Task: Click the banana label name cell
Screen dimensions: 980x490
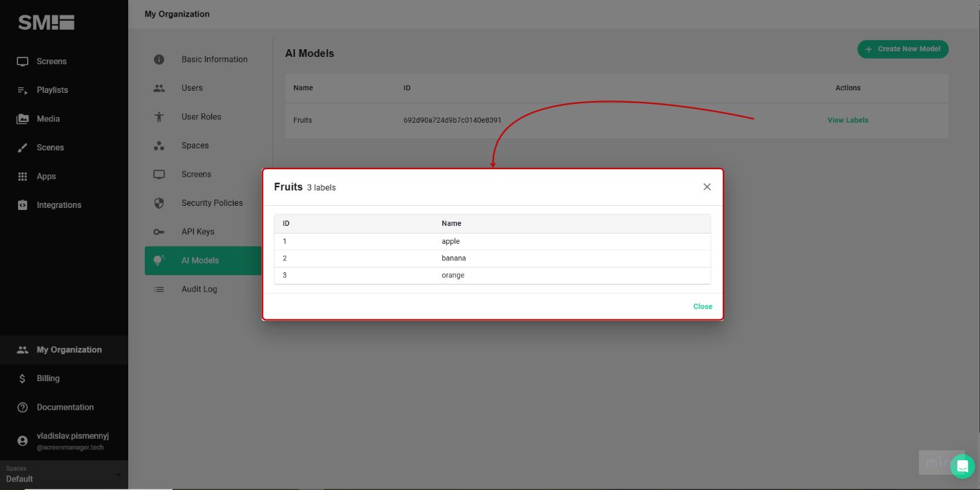Action: pyautogui.click(x=453, y=259)
